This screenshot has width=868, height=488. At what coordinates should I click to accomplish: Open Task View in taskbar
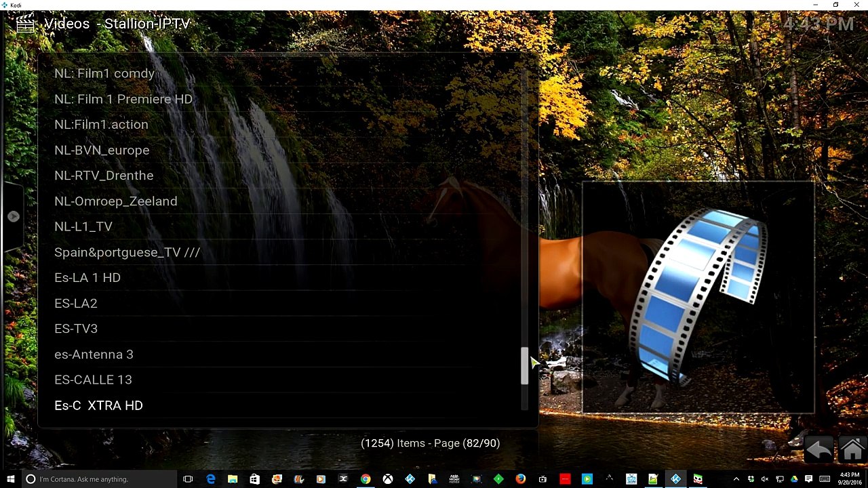click(188, 479)
